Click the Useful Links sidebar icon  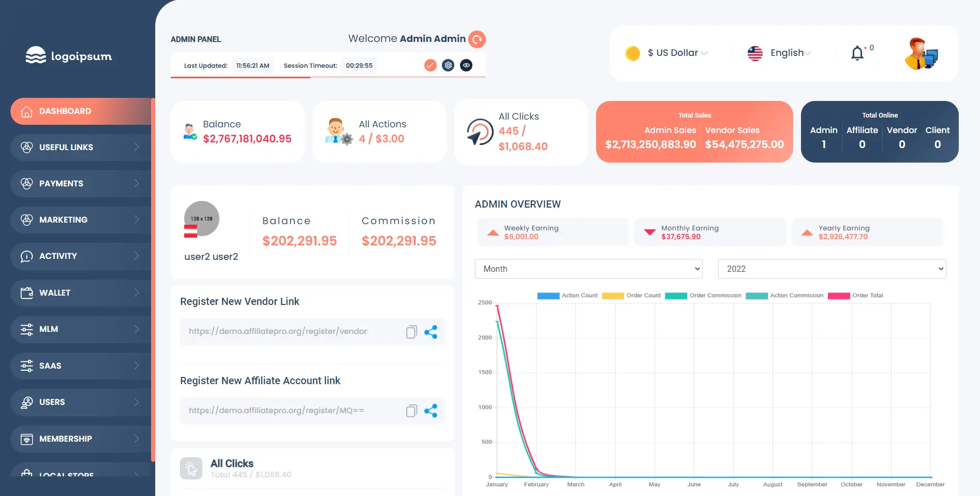(x=27, y=147)
